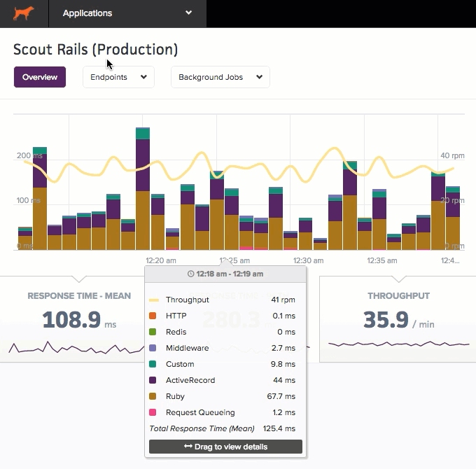Viewport: 476px width, 469px height.
Task: Click the Response Time - Mean heading
Action: point(79,296)
